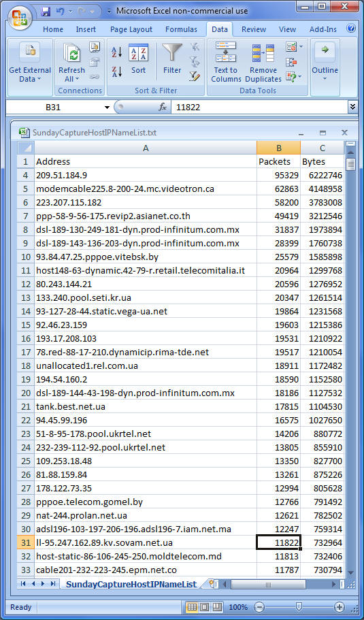Click the formula bar showing 11822

tap(259, 107)
